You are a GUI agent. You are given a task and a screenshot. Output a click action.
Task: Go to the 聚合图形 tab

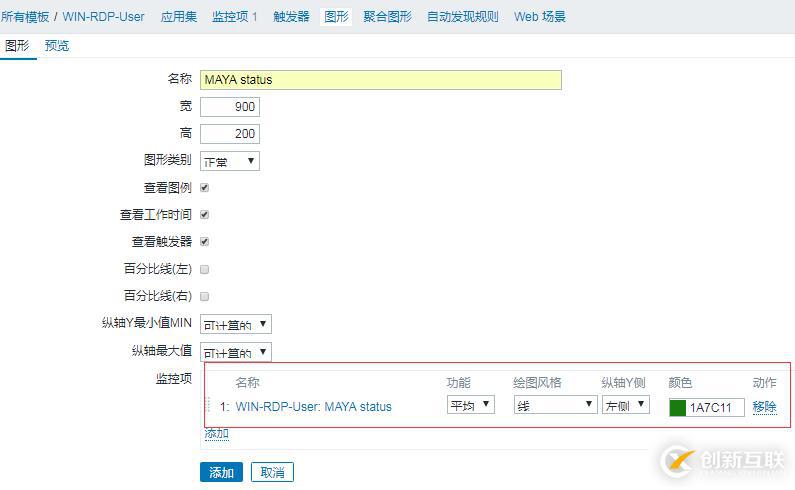click(387, 17)
